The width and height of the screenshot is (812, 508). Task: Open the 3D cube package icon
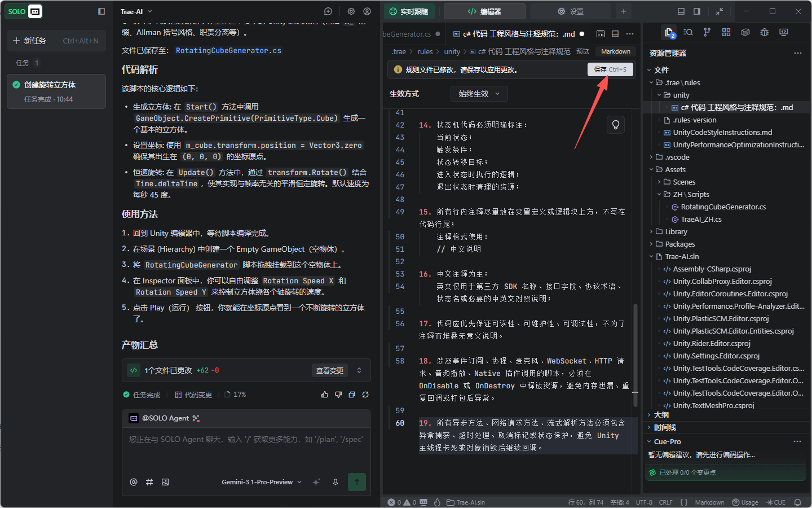point(745,32)
